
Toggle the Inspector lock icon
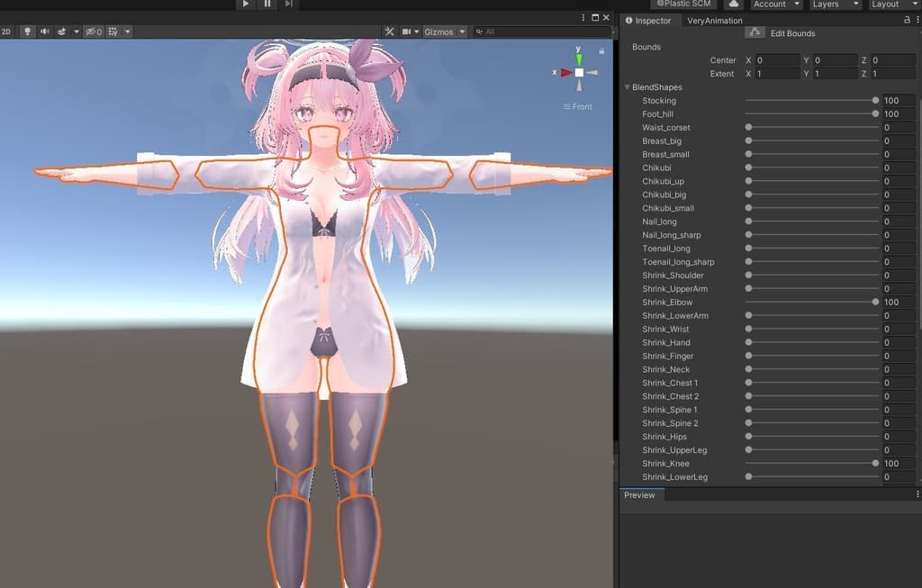coord(906,20)
